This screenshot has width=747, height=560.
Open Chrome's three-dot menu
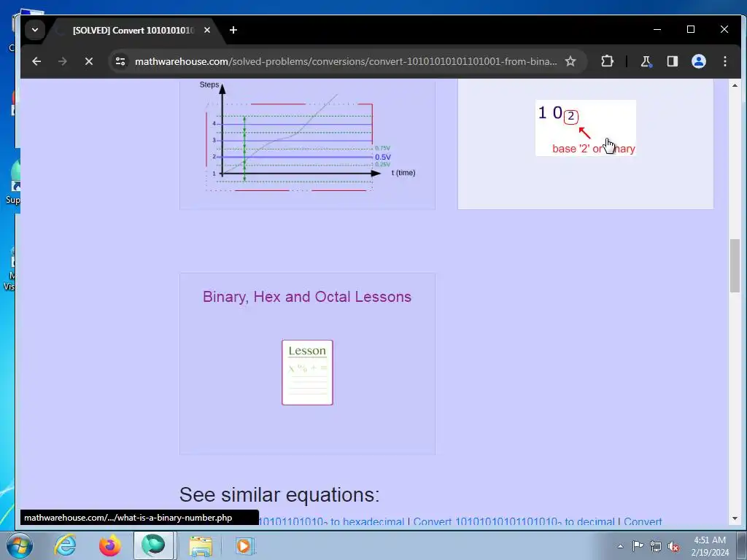(724, 61)
